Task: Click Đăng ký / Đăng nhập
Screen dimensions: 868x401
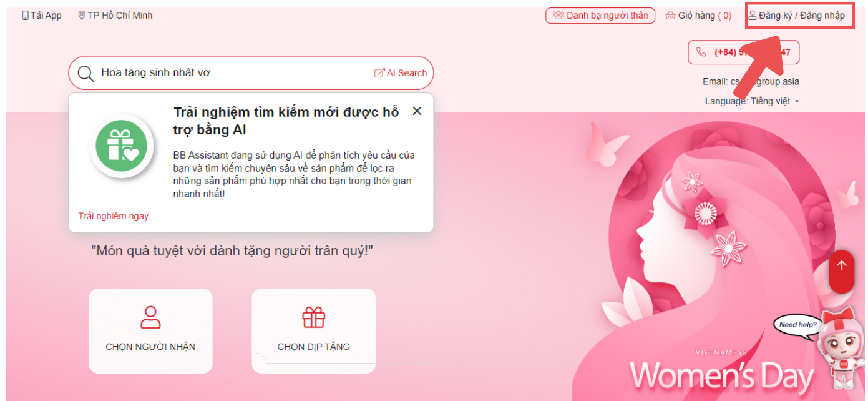Action: coord(796,16)
